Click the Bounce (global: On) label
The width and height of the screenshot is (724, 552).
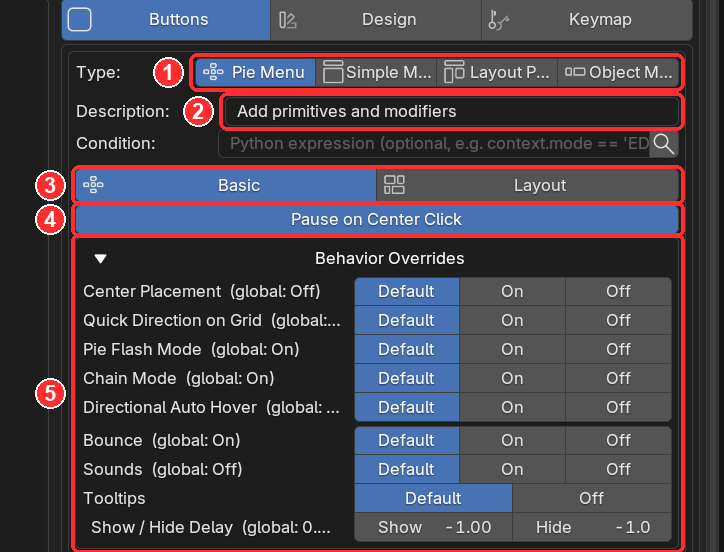click(162, 441)
